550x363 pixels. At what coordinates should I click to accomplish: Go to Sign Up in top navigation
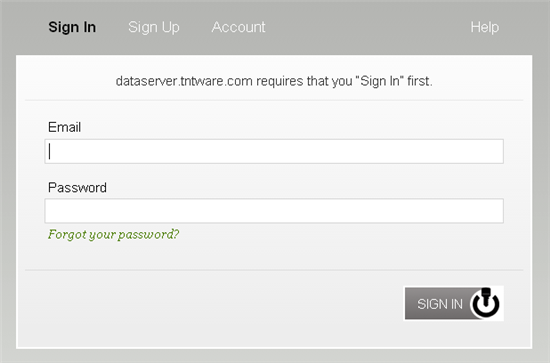click(x=154, y=27)
